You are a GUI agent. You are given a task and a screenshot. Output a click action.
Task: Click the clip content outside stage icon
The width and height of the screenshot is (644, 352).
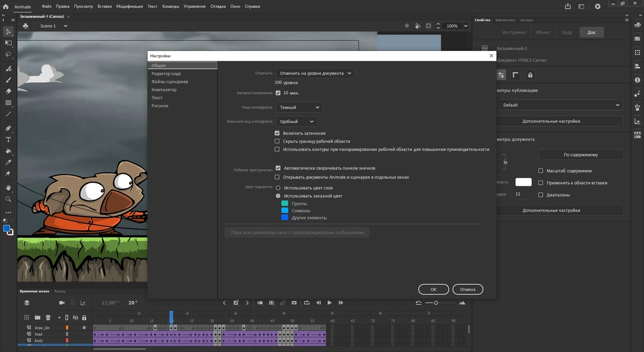click(428, 26)
